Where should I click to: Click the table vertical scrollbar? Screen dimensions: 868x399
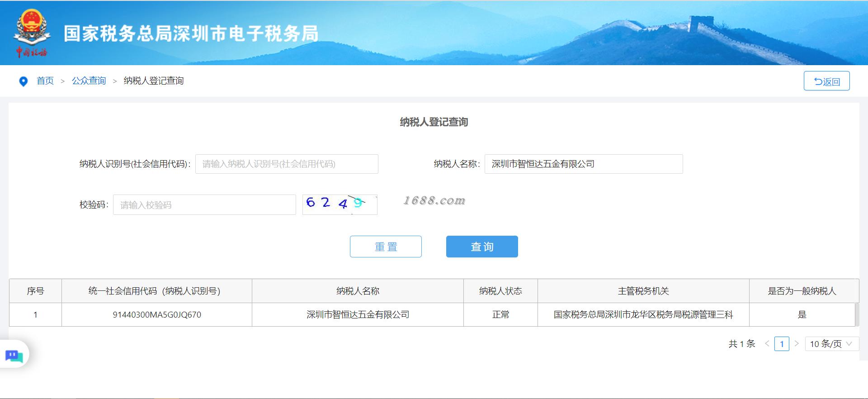[857, 315]
